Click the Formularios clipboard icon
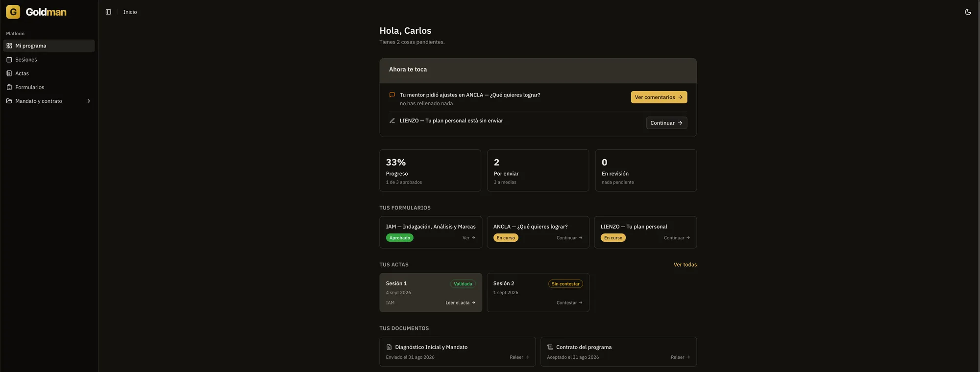The height and width of the screenshot is (372, 980). pyautogui.click(x=9, y=87)
